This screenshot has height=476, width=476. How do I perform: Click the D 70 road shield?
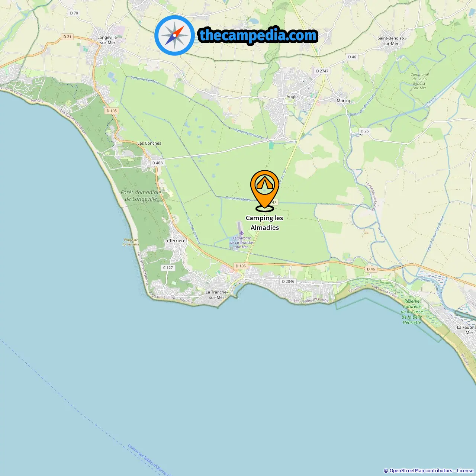click(x=74, y=13)
